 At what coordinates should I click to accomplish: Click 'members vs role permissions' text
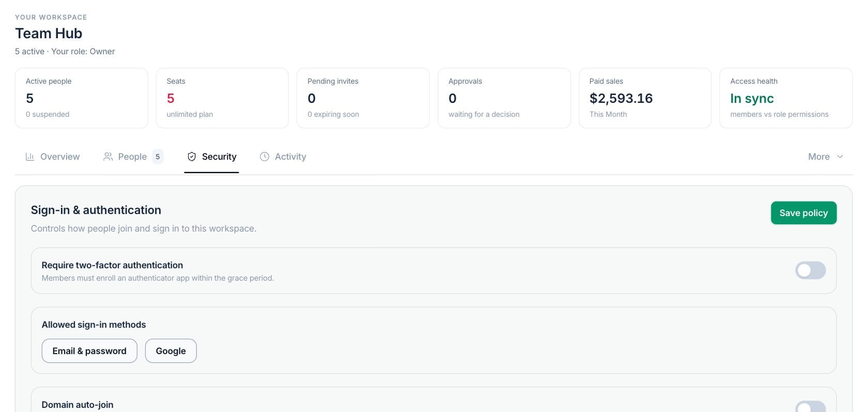[x=779, y=114]
